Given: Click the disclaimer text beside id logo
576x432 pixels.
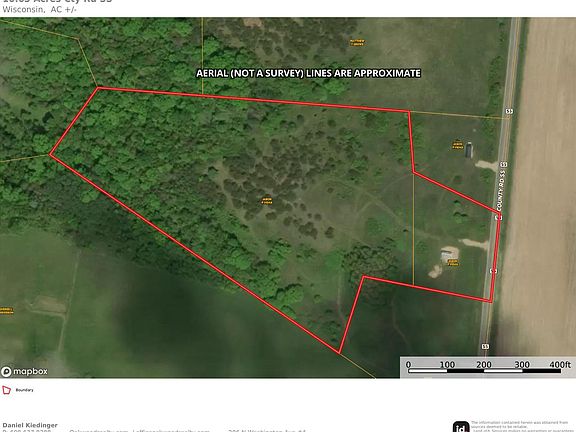Looking at the screenshot, I should 520,426.
